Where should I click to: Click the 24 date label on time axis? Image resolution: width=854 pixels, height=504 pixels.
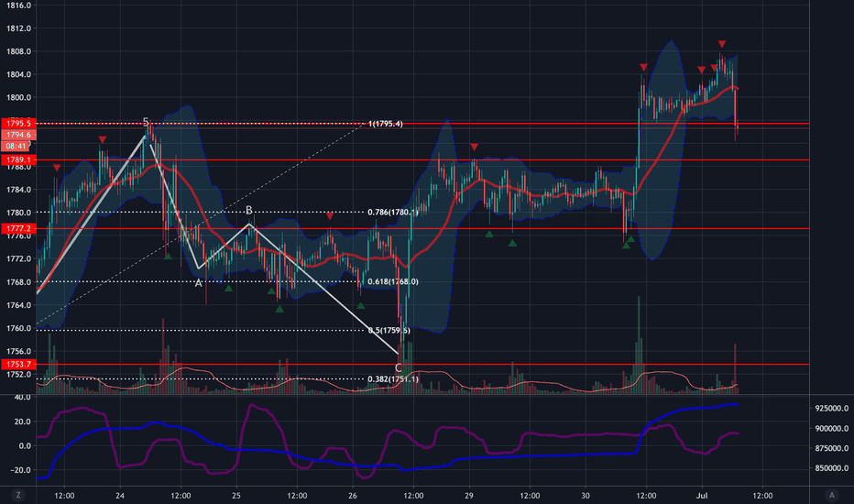(x=120, y=495)
